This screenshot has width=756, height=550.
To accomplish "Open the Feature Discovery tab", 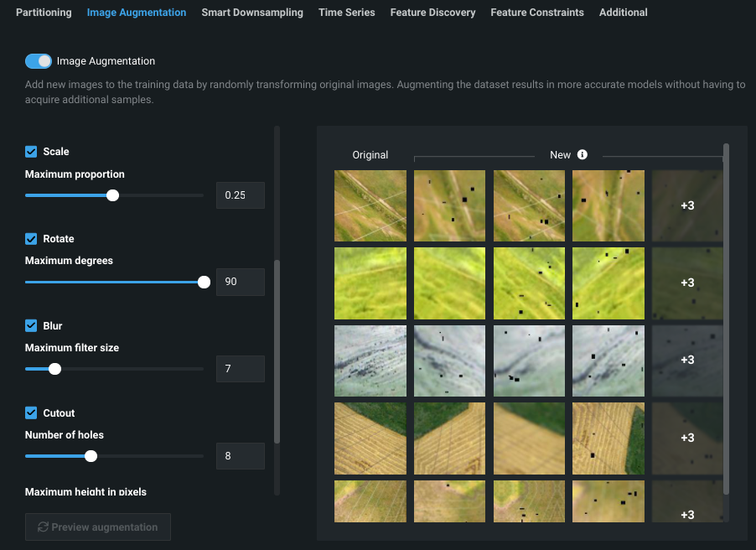I will (x=432, y=13).
